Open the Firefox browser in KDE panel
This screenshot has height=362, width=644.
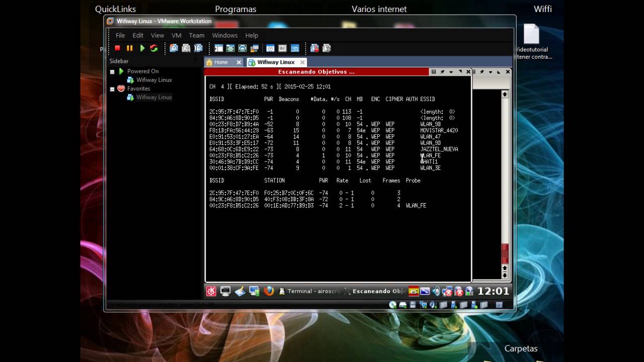269,291
